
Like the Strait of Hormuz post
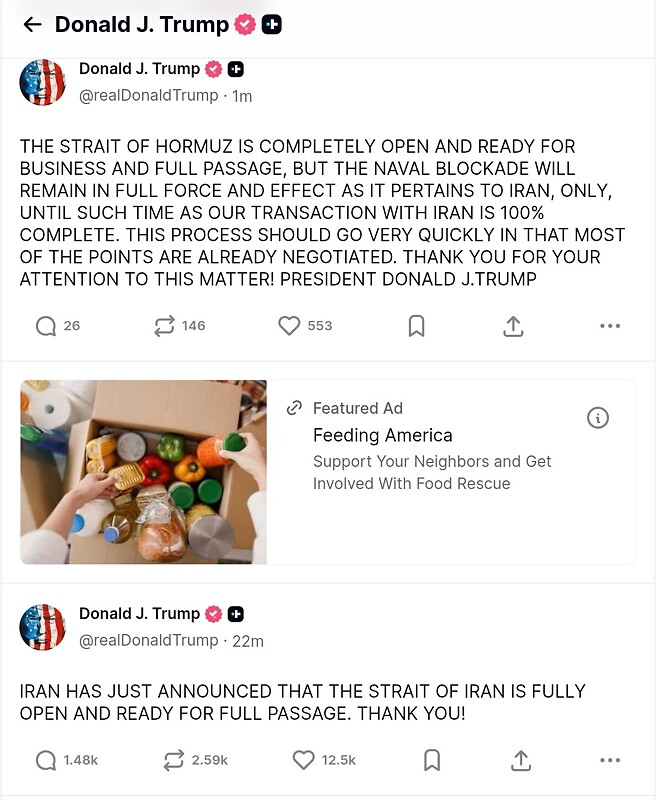coord(289,326)
